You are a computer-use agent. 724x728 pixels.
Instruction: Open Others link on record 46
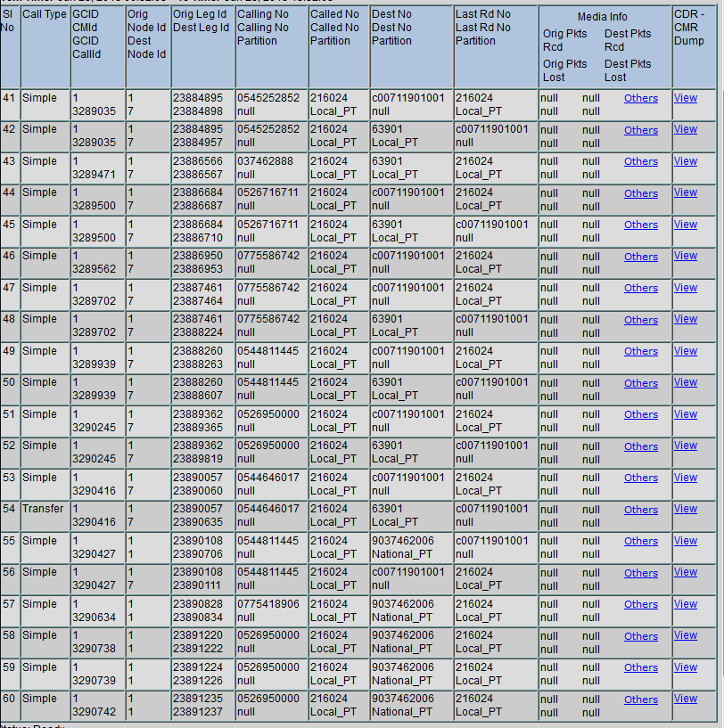(641, 256)
